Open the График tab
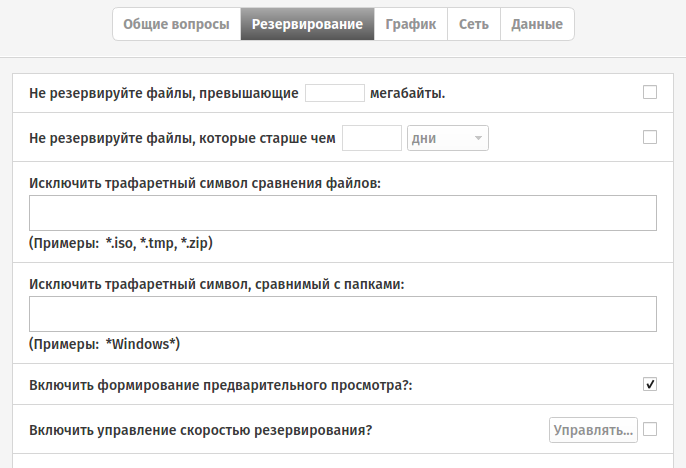The image size is (686, 468). click(410, 24)
